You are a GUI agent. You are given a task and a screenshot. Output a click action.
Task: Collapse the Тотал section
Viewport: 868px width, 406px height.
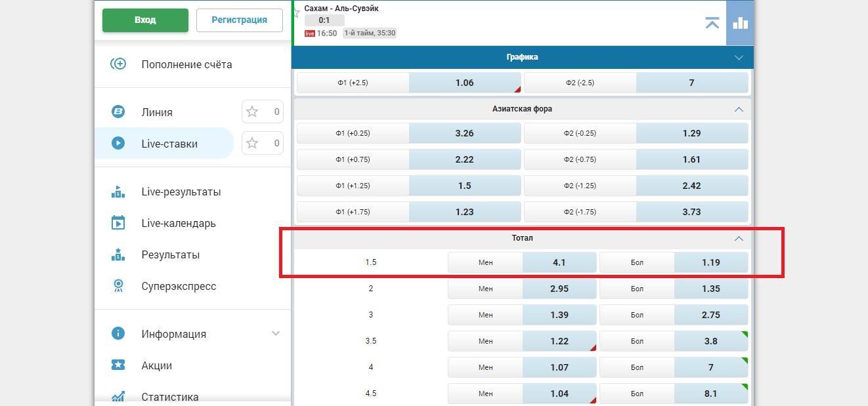click(739, 238)
